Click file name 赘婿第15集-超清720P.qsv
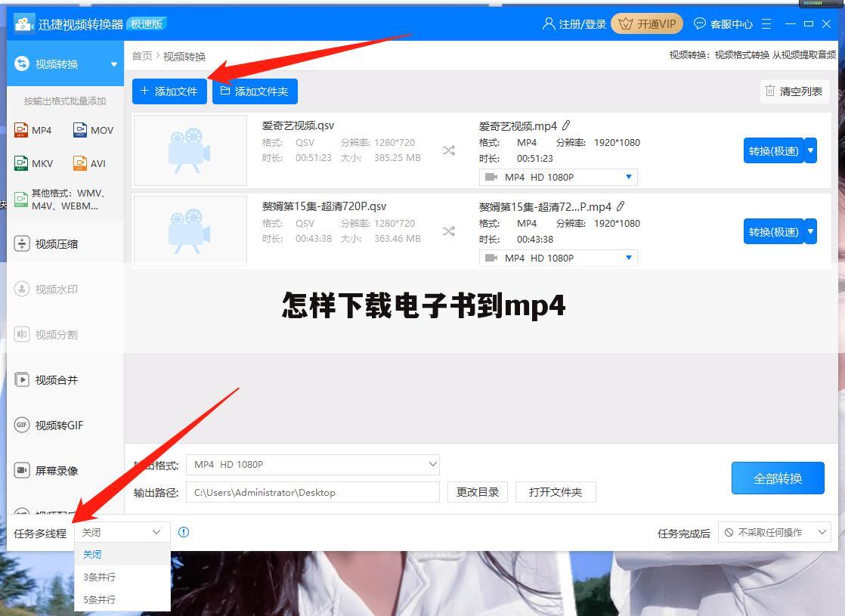Screen dimensions: 845x616 click(x=324, y=206)
